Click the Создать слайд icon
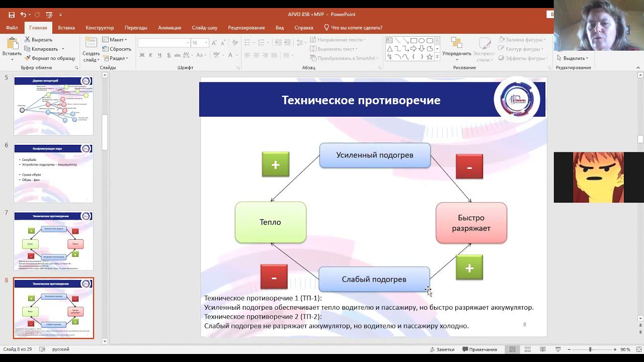 [91, 43]
